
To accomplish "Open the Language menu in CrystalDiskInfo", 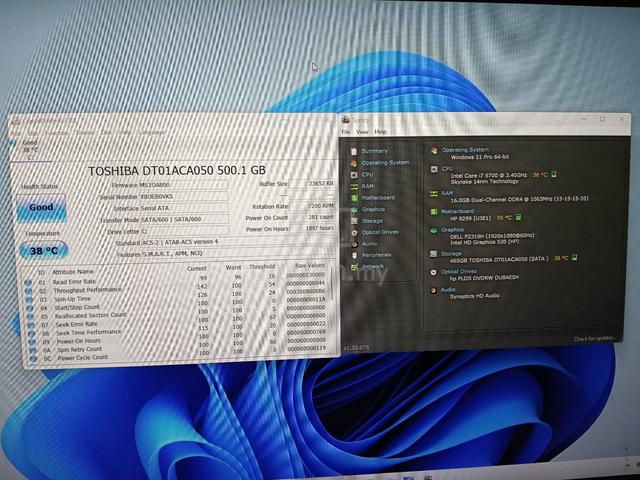I will pyautogui.click(x=152, y=132).
